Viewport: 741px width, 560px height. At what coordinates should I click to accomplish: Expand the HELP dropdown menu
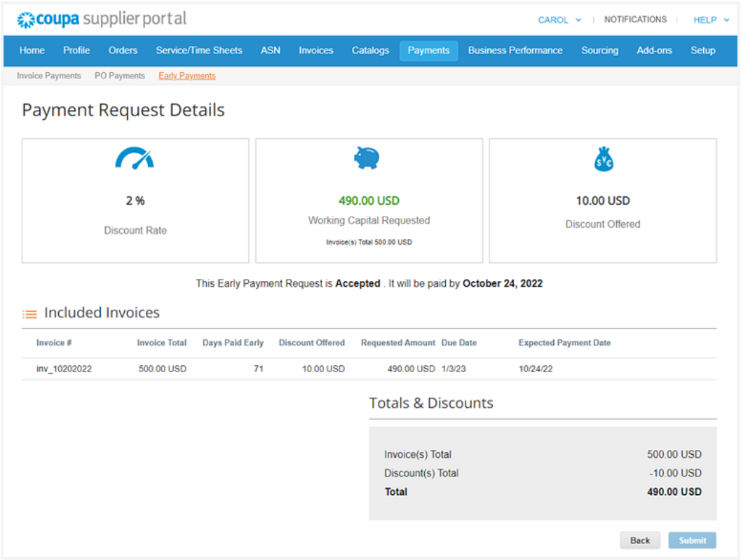[x=712, y=20]
